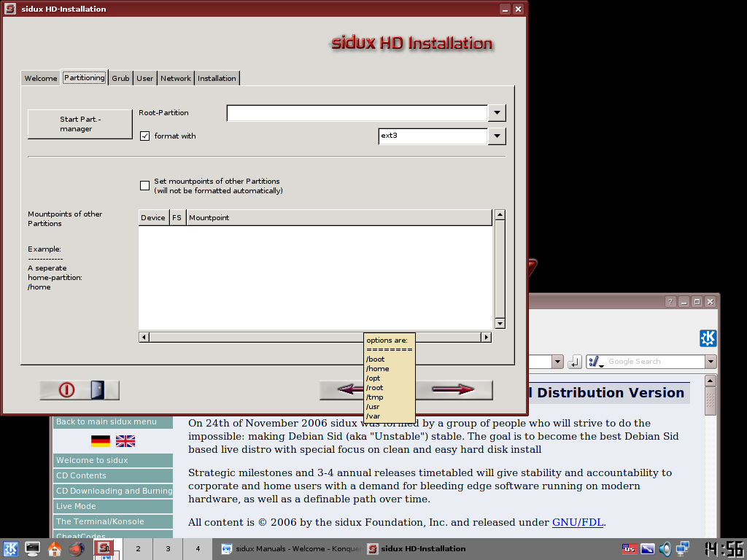Click the search provider icon in Google Search box

[595, 362]
